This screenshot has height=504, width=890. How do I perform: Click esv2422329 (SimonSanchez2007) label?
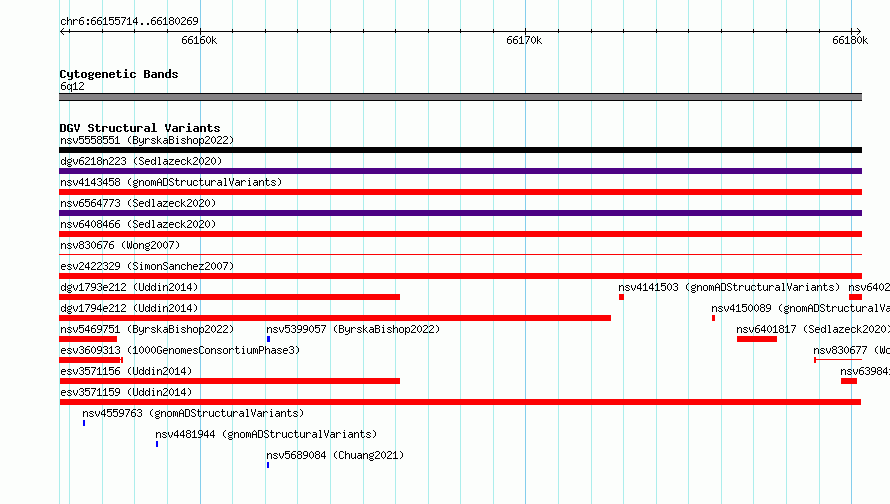(147, 266)
